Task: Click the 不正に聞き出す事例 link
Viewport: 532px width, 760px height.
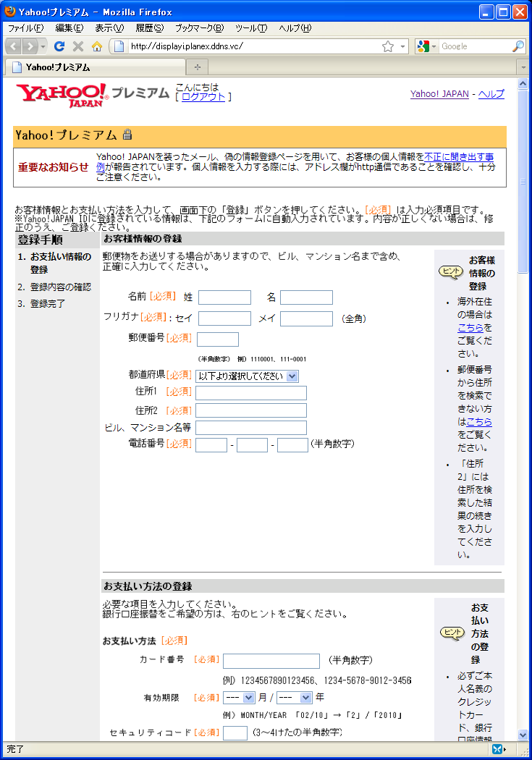Action: tap(458, 156)
